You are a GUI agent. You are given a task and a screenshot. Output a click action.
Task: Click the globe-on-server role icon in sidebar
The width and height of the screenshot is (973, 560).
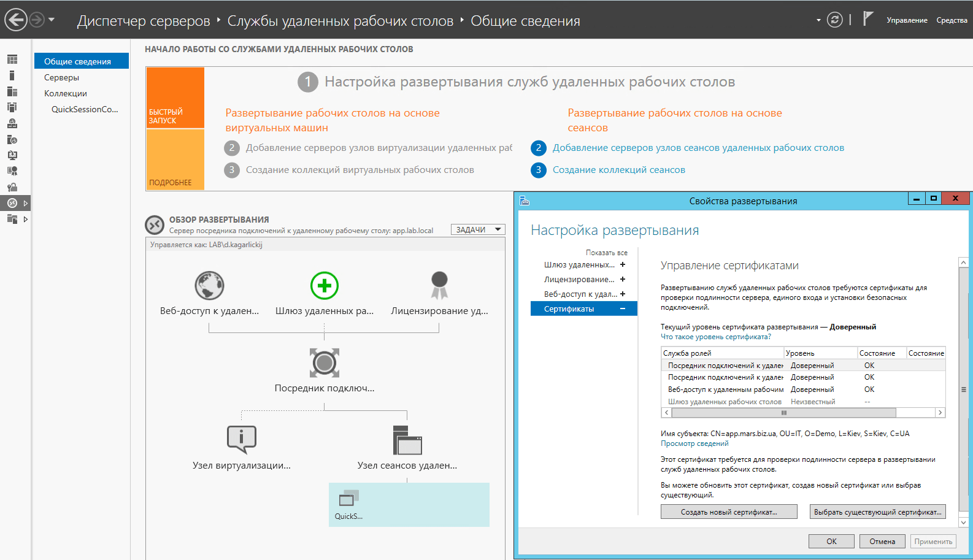(12, 123)
